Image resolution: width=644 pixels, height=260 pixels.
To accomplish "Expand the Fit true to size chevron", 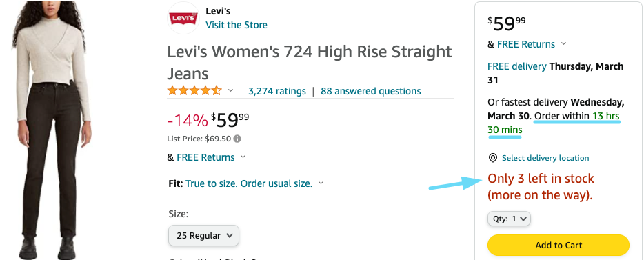I will [321, 183].
